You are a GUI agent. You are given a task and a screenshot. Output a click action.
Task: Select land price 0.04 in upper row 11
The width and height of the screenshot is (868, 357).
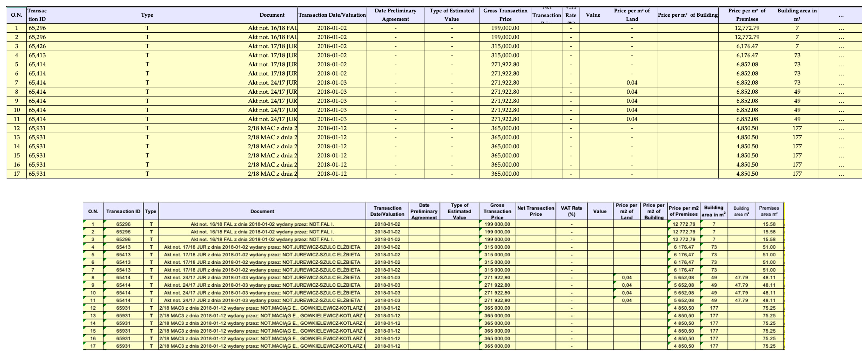[x=632, y=119]
